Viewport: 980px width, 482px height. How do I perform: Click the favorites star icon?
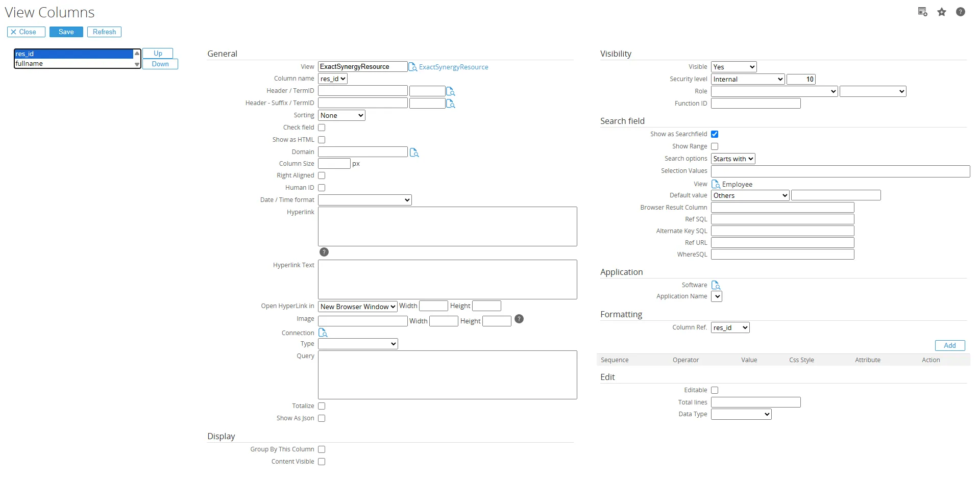click(x=942, y=12)
